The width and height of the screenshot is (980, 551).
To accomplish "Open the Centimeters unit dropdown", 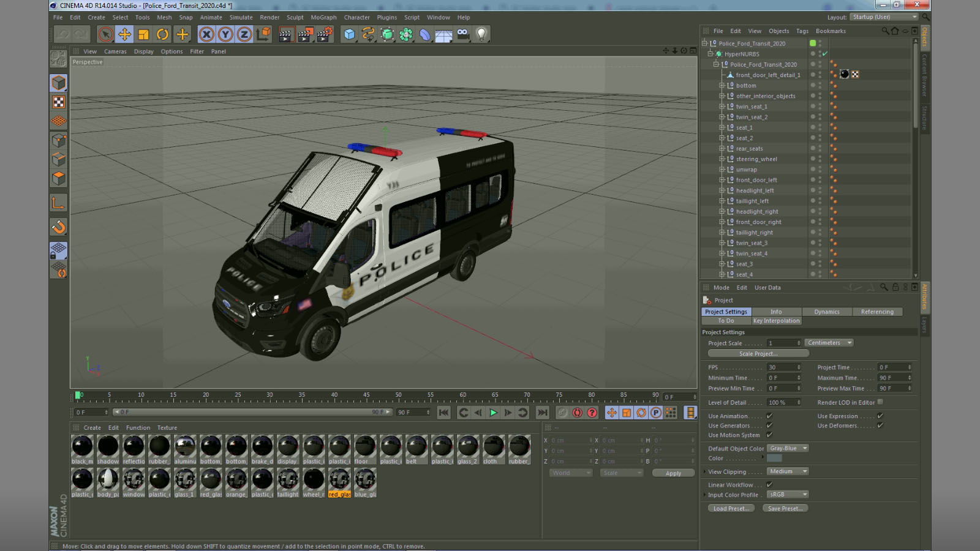I will (x=829, y=343).
